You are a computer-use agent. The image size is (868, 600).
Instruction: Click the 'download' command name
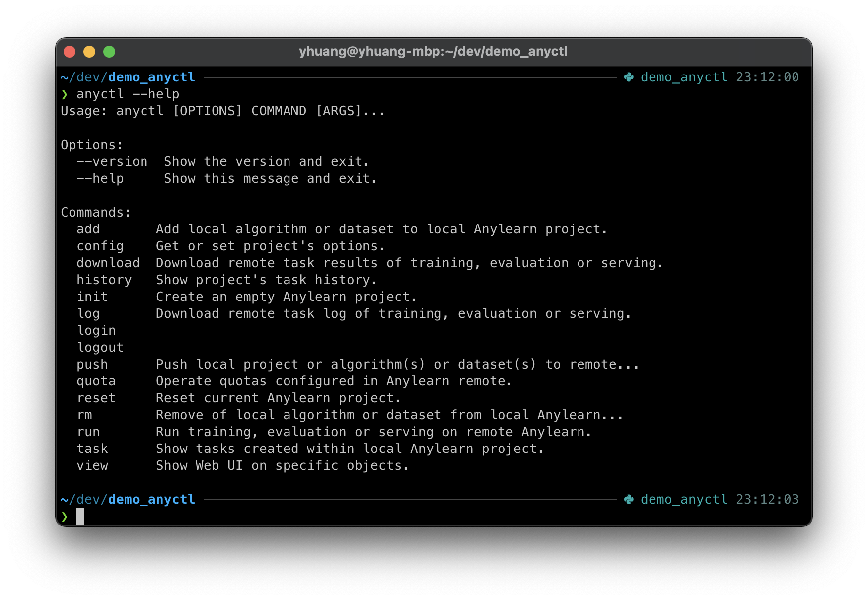click(x=108, y=263)
